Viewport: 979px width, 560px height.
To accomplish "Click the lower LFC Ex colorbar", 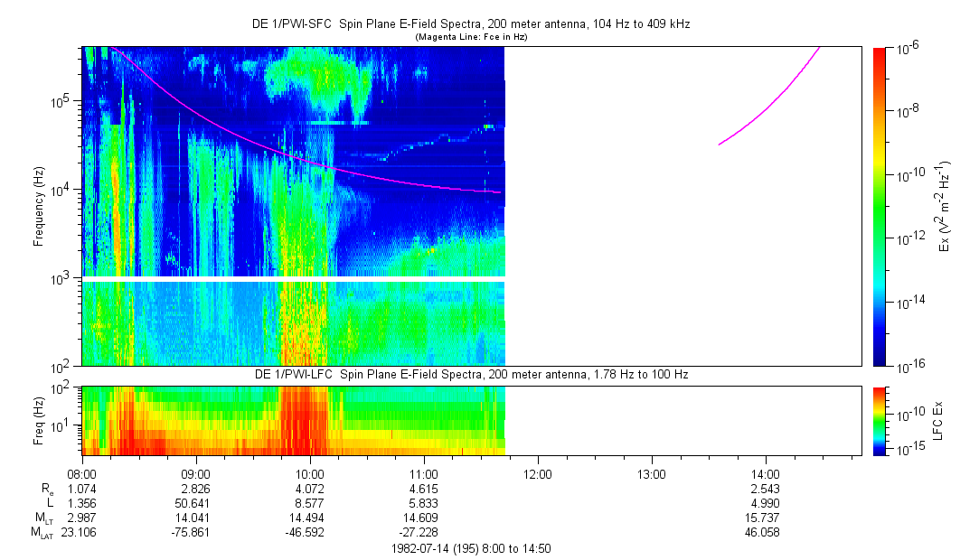I will pyautogui.click(x=880, y=420).
